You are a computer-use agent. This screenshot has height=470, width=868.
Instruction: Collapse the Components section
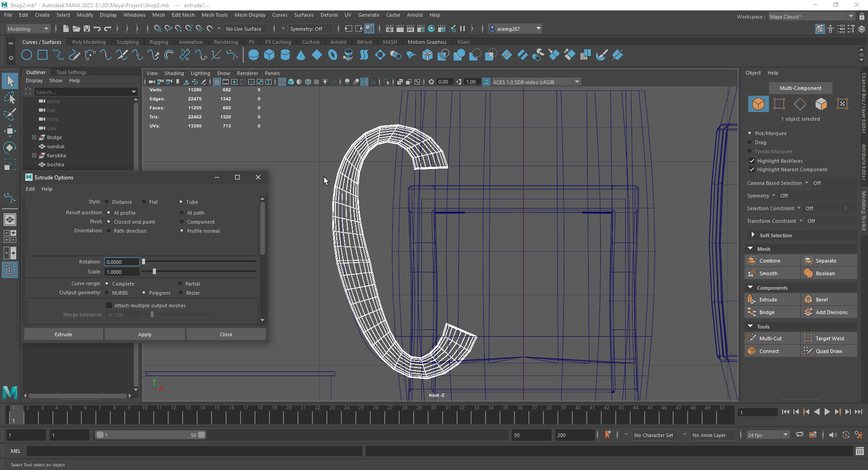pos(750,287)
